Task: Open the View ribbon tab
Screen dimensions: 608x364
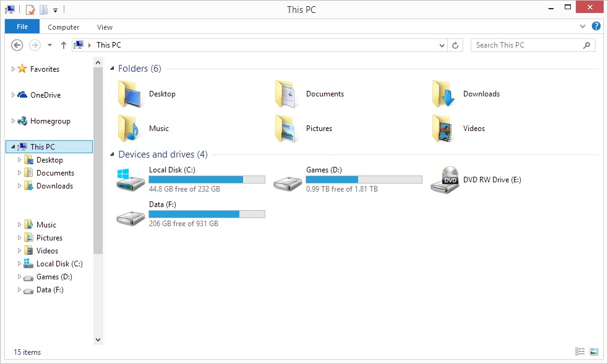Action: [x=105, y=27]
